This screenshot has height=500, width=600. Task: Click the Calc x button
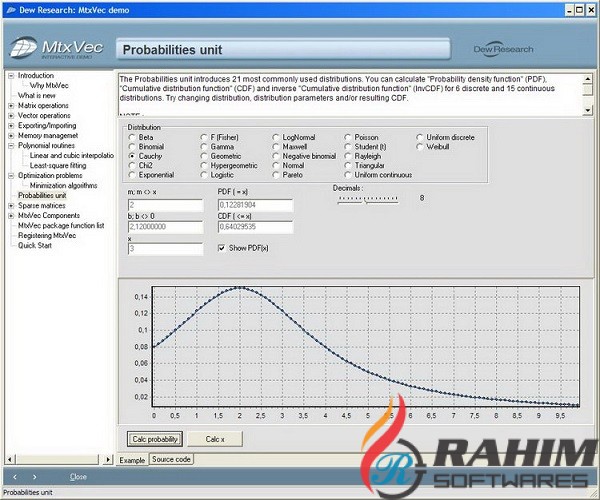(x=215, y=439)
